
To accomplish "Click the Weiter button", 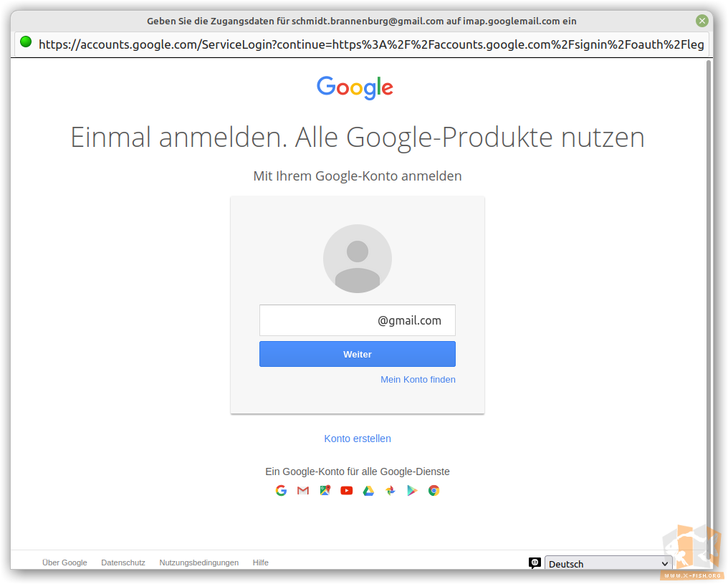I will pos(358,354).
